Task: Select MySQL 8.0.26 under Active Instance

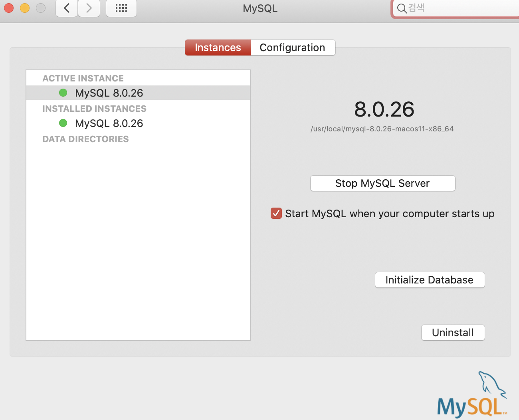Action: (138, 93)
